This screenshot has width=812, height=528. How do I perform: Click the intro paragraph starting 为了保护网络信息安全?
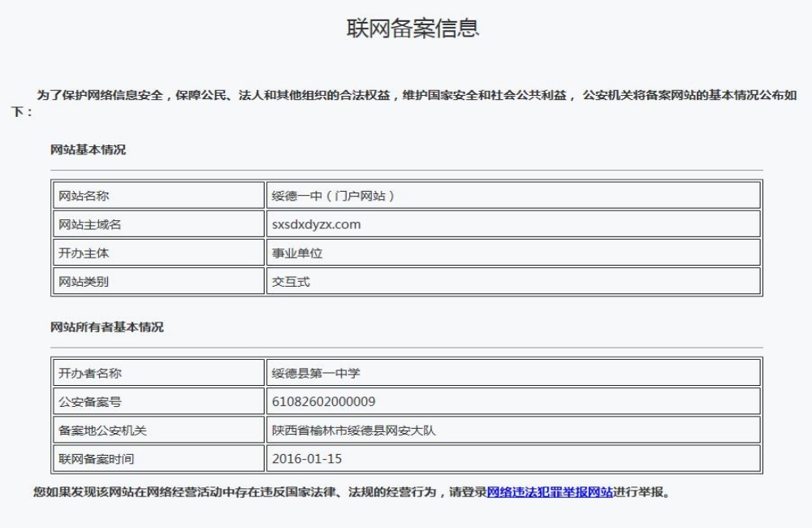(x=404, y=103)
